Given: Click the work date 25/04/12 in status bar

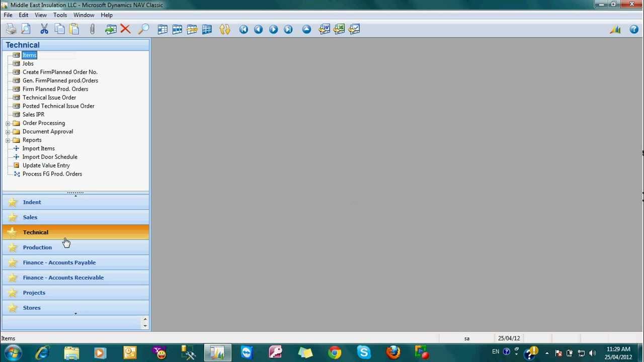Looking at the screenshot, I should click(509, 338).
